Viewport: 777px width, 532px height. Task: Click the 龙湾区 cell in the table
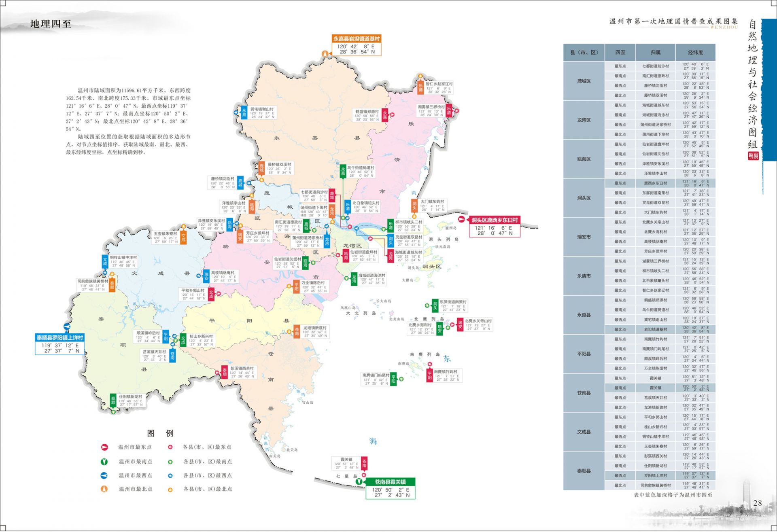[584, 120]
